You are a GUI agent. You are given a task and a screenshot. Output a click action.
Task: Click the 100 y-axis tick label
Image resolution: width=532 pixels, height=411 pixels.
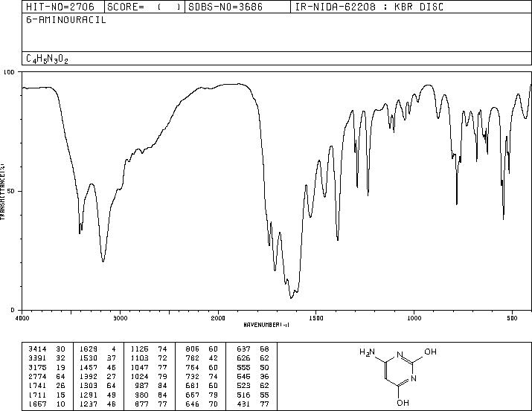click(9, 72)
